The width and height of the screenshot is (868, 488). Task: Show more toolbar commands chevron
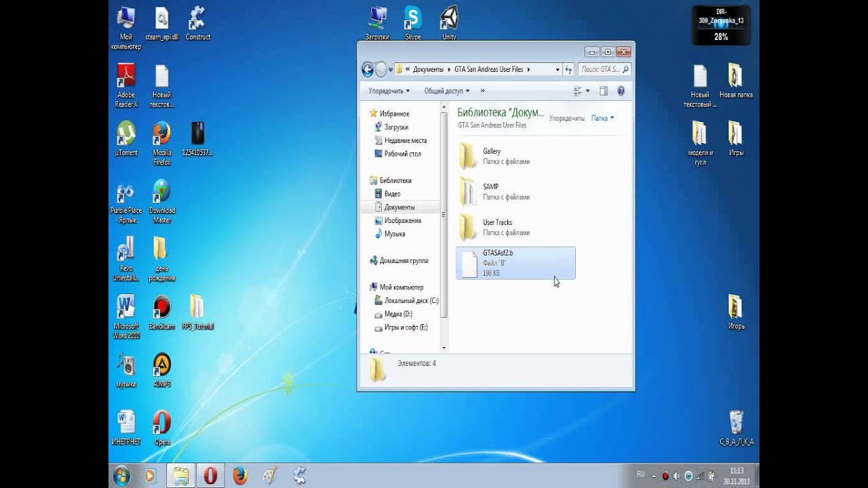(483, 91)
